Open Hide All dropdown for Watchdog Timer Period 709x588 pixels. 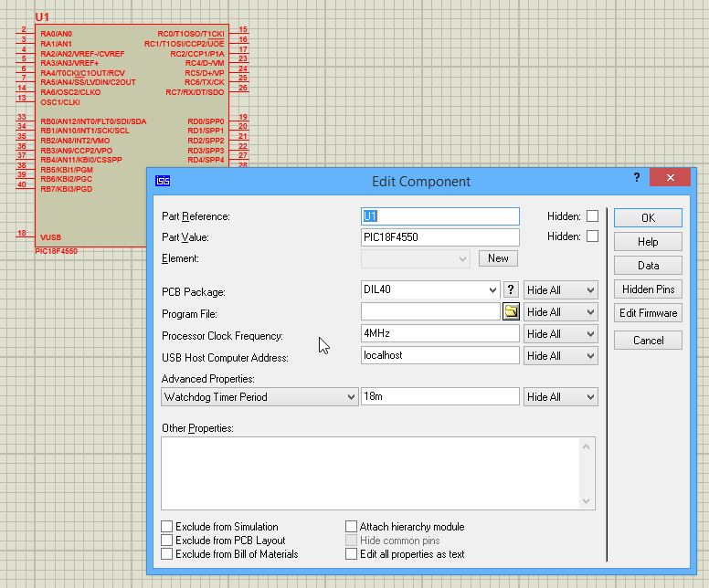click(561, 397)
